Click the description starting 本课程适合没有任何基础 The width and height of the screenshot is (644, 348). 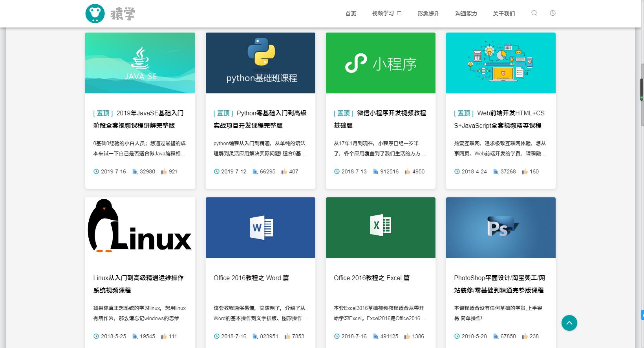pyautogui.click(x=498, y=313)
